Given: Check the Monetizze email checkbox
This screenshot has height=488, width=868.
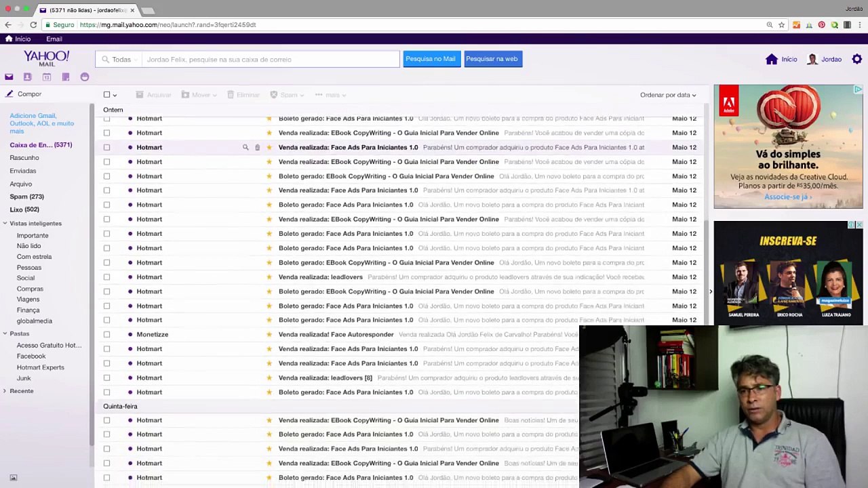Looking at the screenshot, I should (106, 335).
